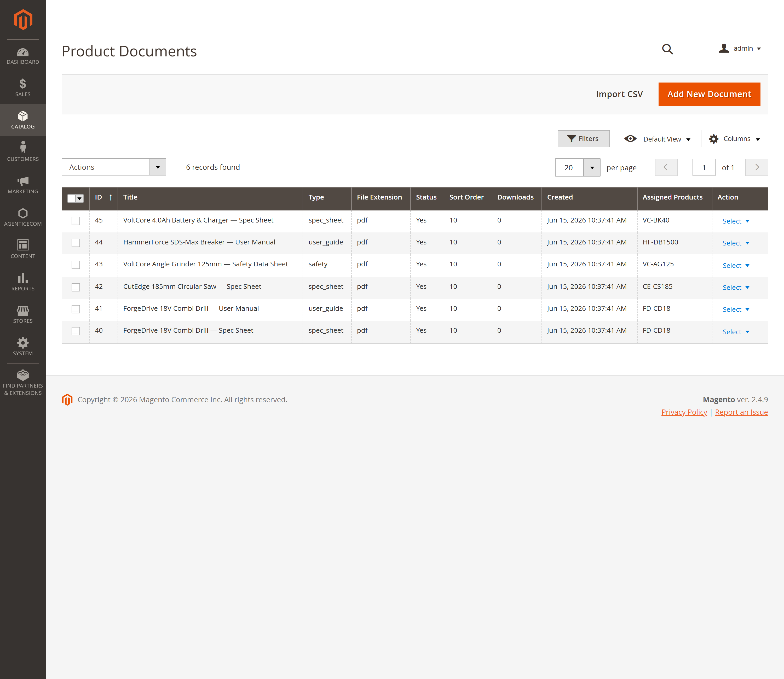
Task: Toggle the select-all checkbox in header
Action: (71, 198)
